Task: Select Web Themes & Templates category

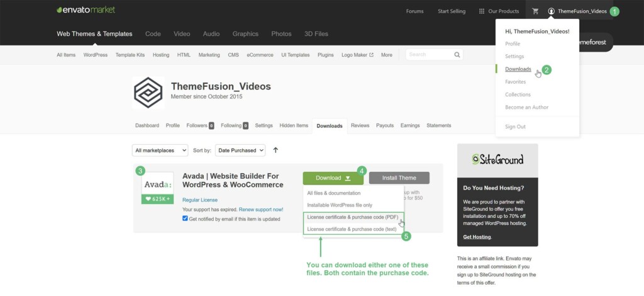Action: pos(94,34)
